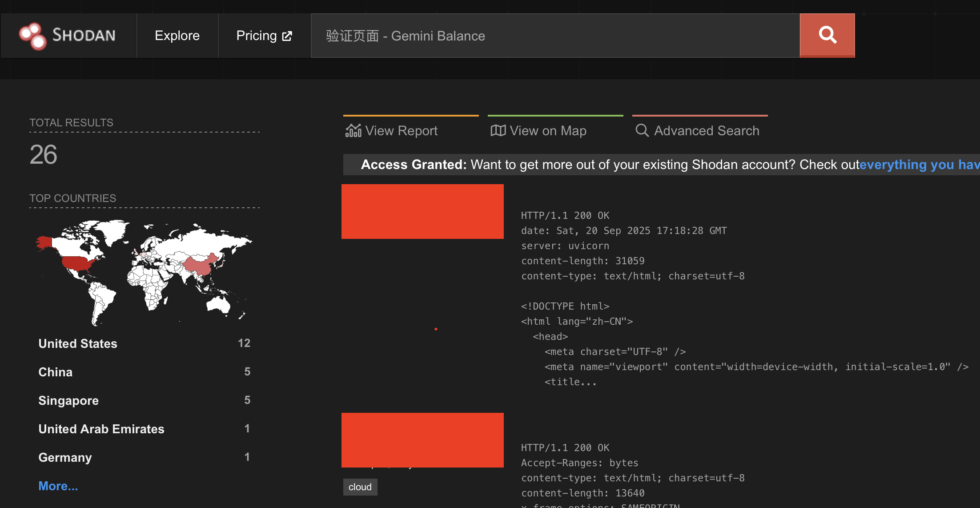Click the View Report chart icon

(x=353, y=131)
